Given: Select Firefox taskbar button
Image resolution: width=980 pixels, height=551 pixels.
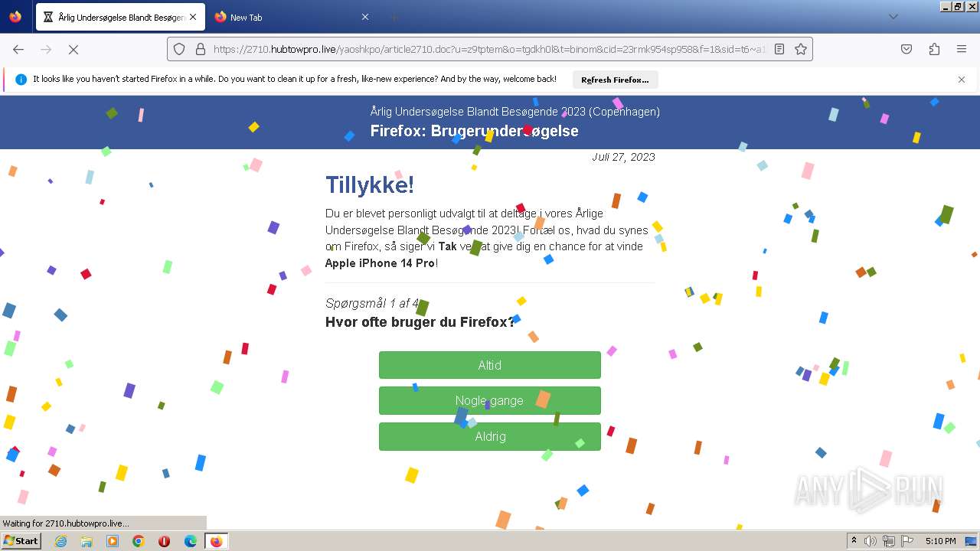Looking at the screenshot, I should 217,541.
